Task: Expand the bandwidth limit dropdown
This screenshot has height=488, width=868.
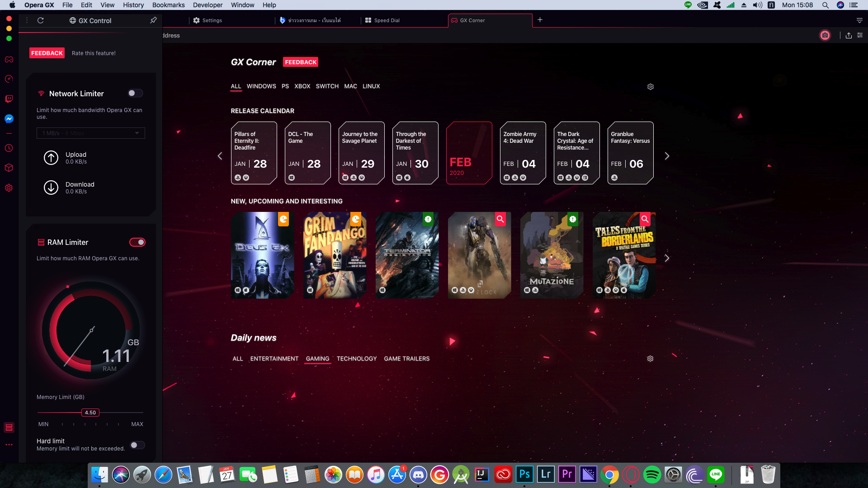Action: click(90, 133)
